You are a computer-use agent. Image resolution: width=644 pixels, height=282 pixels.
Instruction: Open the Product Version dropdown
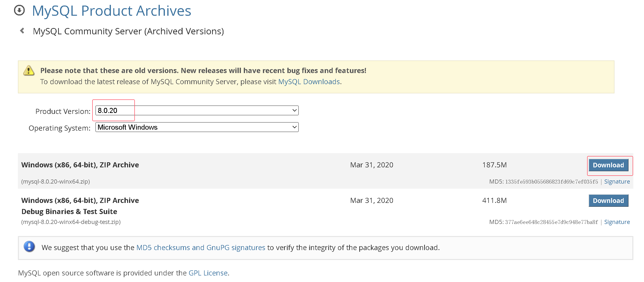(x=197, y=110)
